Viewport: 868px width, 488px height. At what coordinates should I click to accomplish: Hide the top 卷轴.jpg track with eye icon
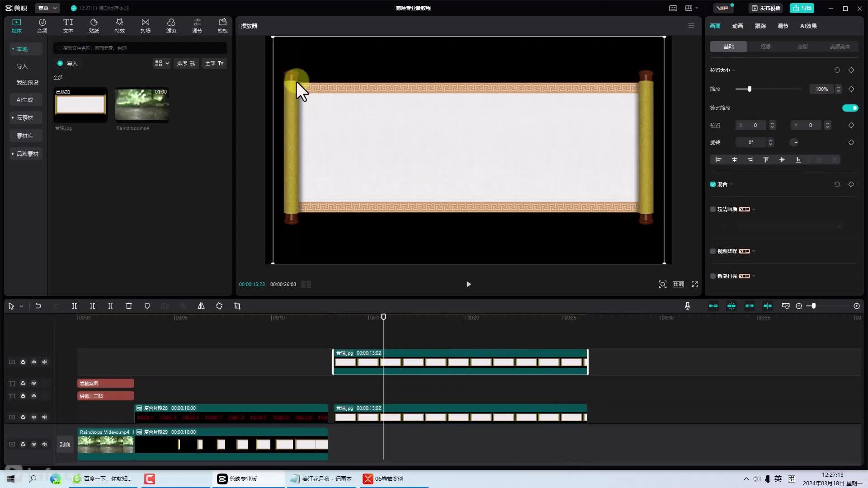pyautogui.click(x=34, y=362)
